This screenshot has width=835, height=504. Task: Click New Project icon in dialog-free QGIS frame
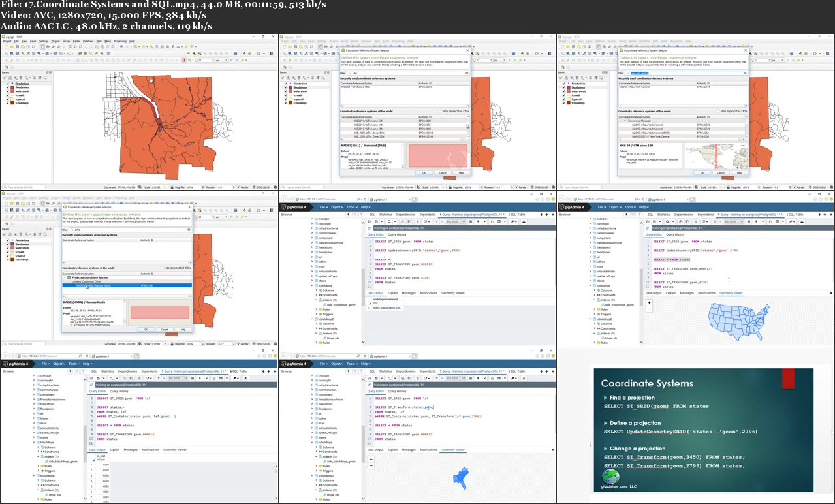(7, 47)
